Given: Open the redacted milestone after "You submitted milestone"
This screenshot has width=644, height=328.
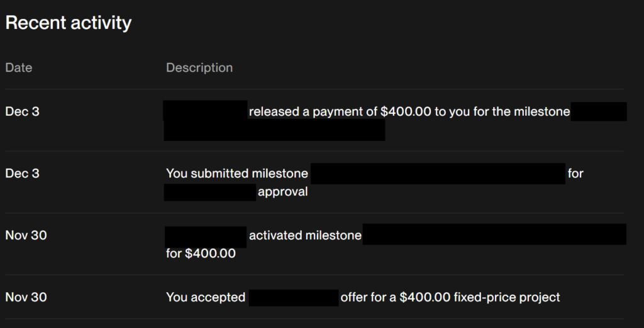Looking at the screenshot, I should [x=438, y=173].
